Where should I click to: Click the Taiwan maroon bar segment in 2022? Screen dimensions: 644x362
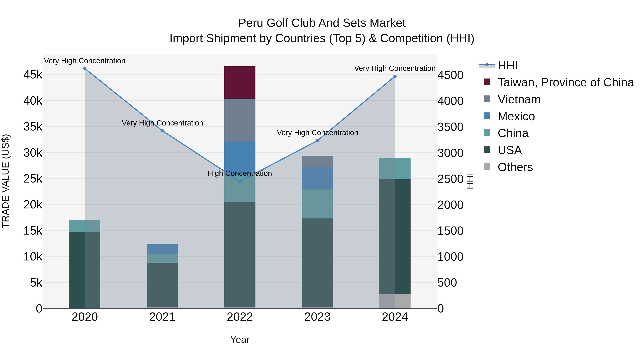[240, 82]
